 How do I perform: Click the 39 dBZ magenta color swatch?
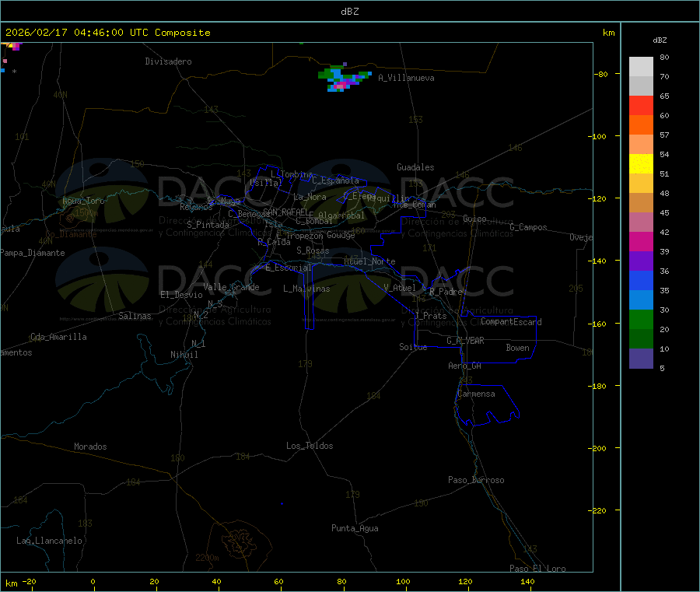[x=641, y=241]
